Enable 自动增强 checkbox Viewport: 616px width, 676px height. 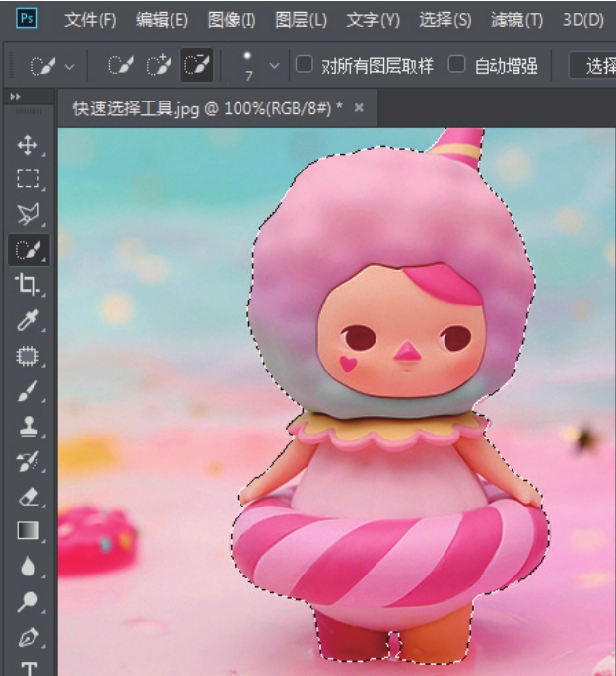coord(456,65)
